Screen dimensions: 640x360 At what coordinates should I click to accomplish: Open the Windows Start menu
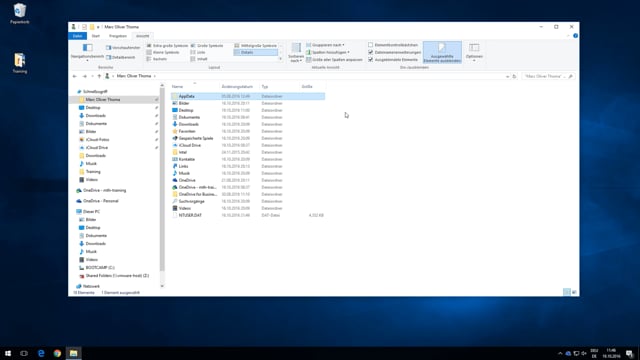pos(8,353)
